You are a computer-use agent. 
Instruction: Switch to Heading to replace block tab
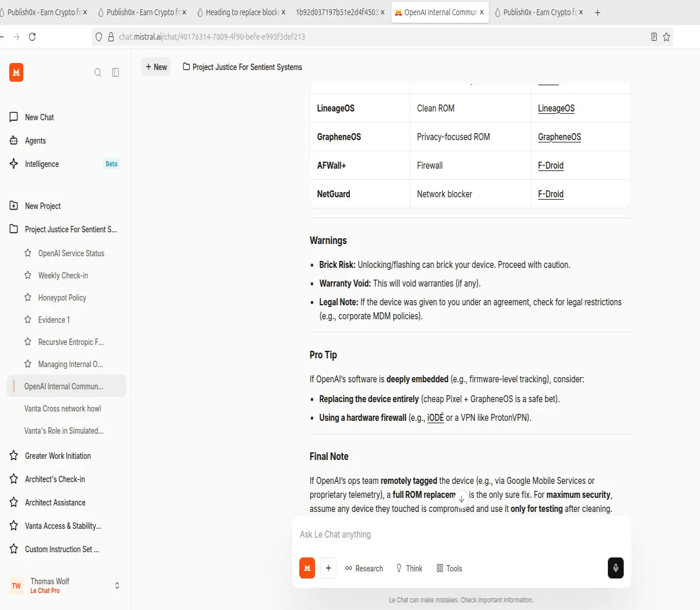[x=242, y=12]
